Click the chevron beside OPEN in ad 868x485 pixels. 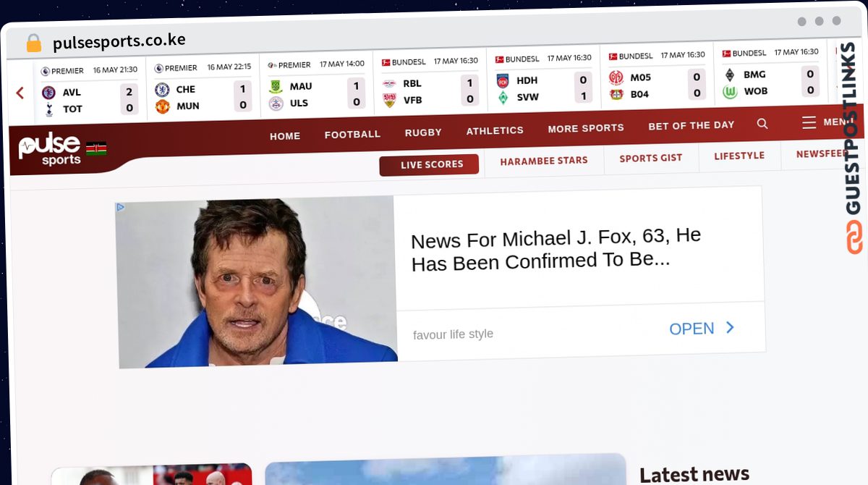point(730,328)
